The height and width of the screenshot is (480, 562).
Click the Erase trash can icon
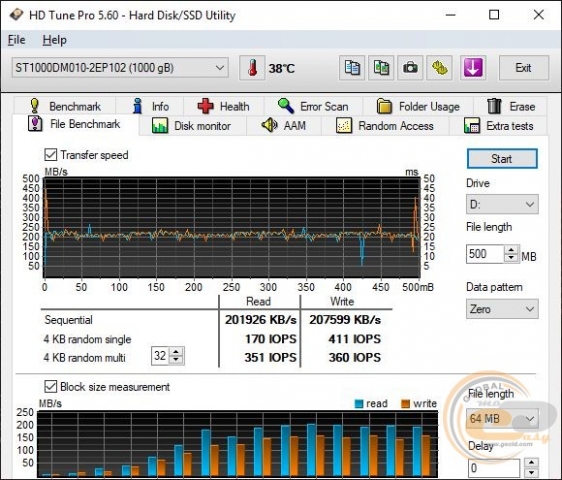[x=494, y=106]
